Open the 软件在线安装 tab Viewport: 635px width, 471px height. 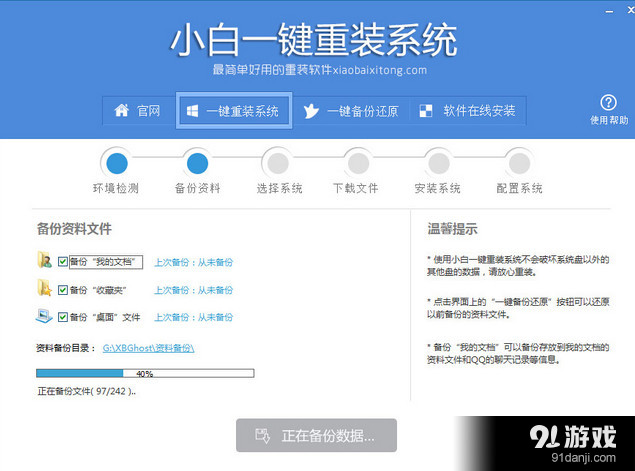pyautogui.click(x=468, y=111)
